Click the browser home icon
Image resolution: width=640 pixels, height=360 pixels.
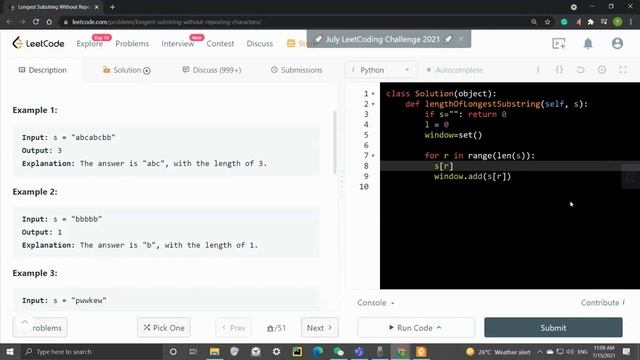coord(49,22)
